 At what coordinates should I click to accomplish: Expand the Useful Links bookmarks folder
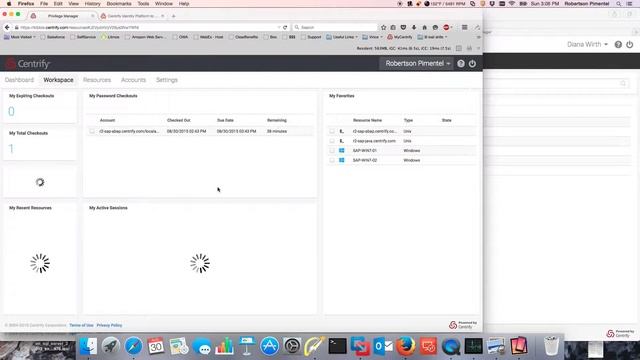coord(342,37)
